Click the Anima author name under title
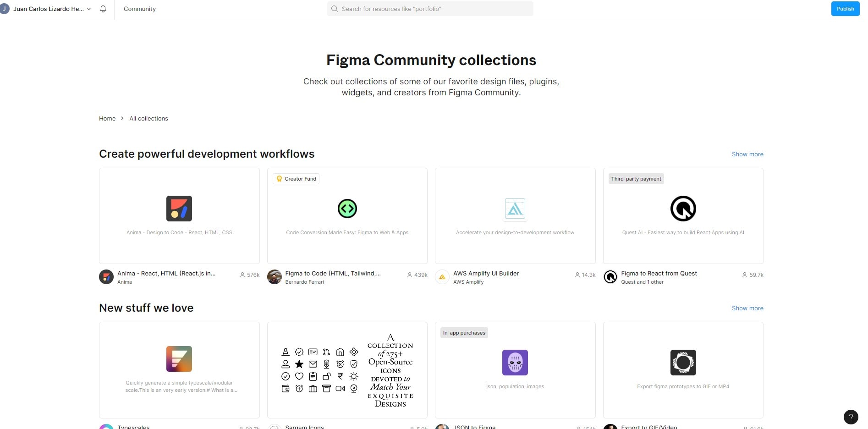868x429 pixels. (125, 282)
